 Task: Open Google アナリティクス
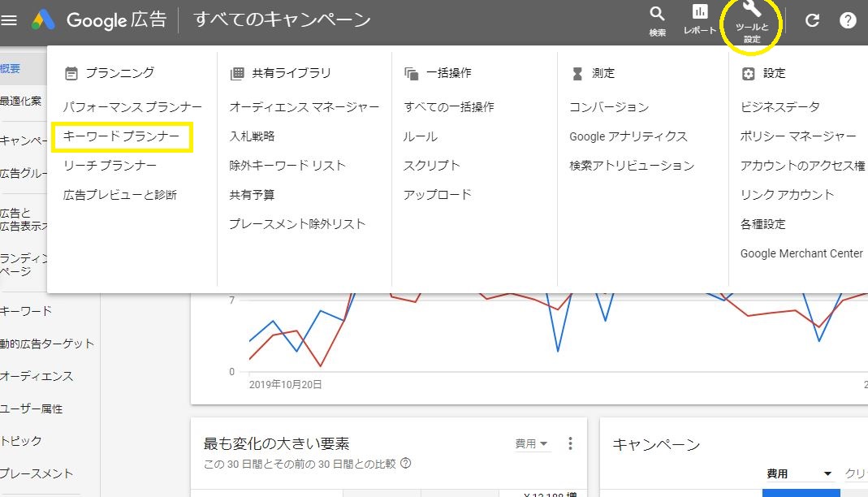tap(628, 136)
